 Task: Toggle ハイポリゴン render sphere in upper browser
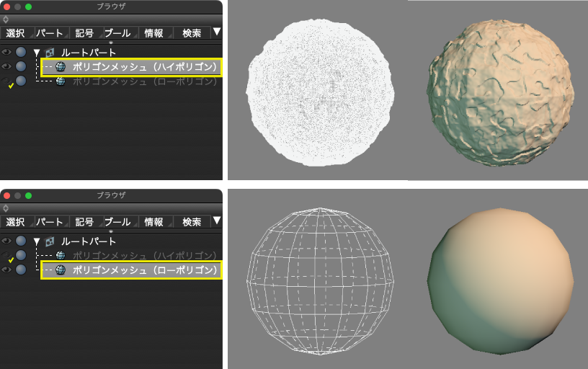point(21,66)
